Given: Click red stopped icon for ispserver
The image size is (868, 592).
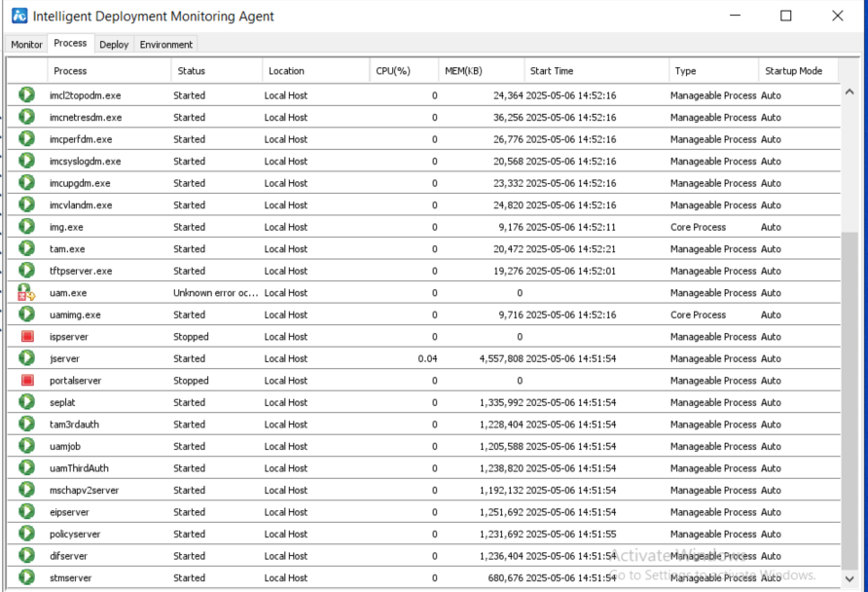Looking at the screenshot, I should [27, 337].
